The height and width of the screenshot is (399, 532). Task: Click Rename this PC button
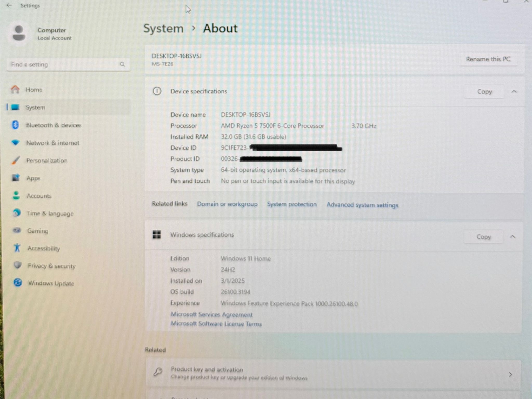[488, 59]
